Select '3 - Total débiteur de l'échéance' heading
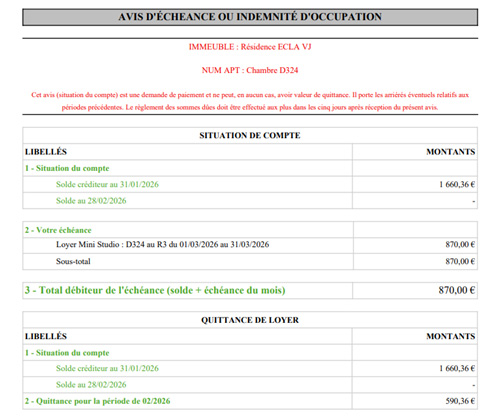This screenshot has width=500, height=420. click(155, 290)
